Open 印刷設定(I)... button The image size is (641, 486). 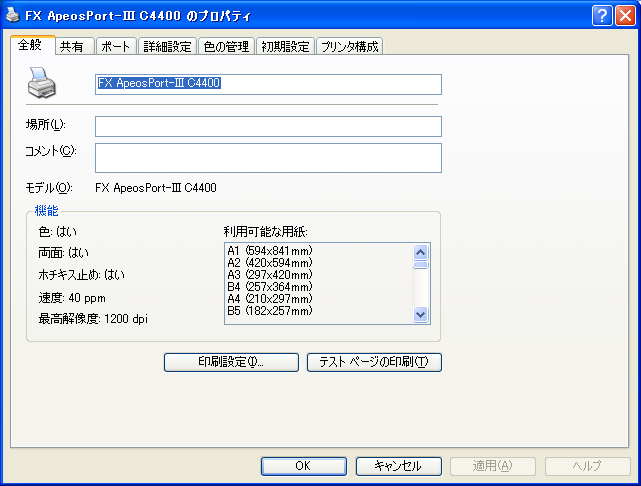pos(231,362)
